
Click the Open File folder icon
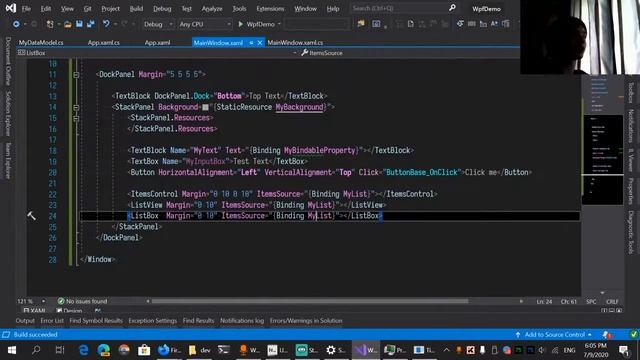68,24
